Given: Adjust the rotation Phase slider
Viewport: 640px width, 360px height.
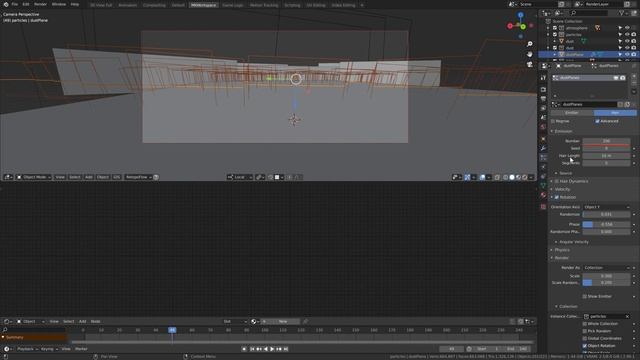Looking at the screenshot, I should tap(607, 224).
